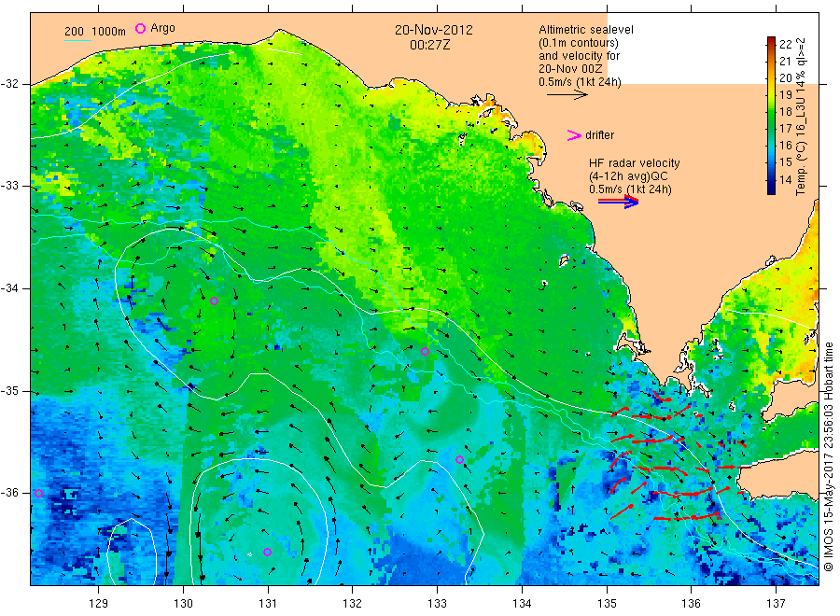Click the 16 label on the color bar
840x616 pixels.
pyautogui.click(x=785, y=146)
